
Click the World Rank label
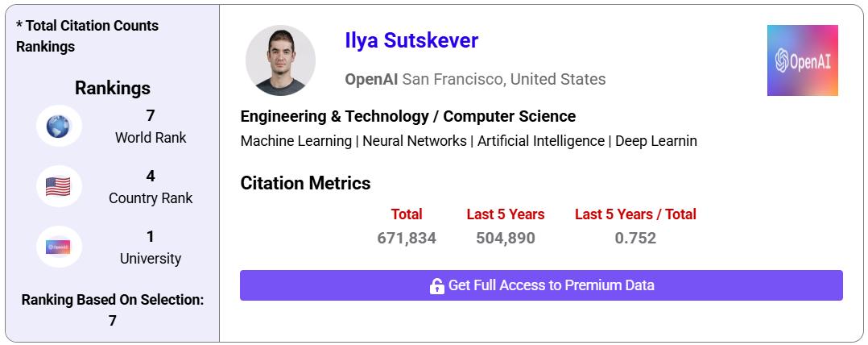click(x=151, y=138)
